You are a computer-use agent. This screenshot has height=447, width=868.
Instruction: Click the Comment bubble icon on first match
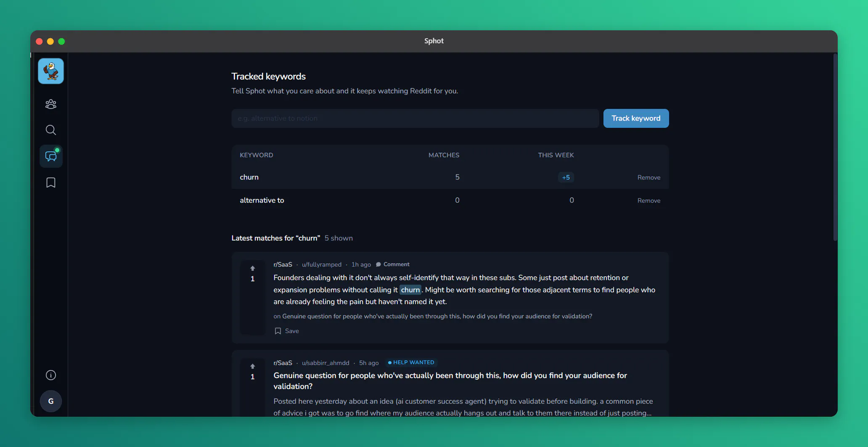pyautogui.click(x=378, y=264)
